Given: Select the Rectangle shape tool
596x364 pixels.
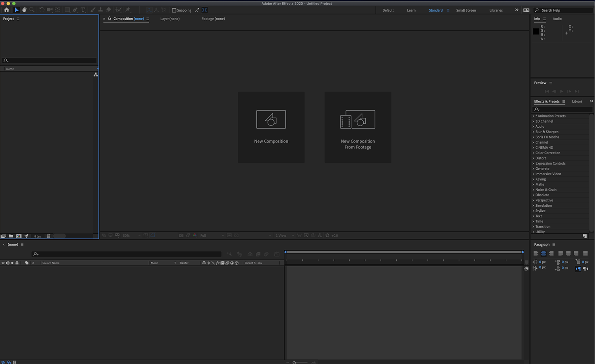Looking at the screenshot, I should pyautogui.click(x=67, y=10).
